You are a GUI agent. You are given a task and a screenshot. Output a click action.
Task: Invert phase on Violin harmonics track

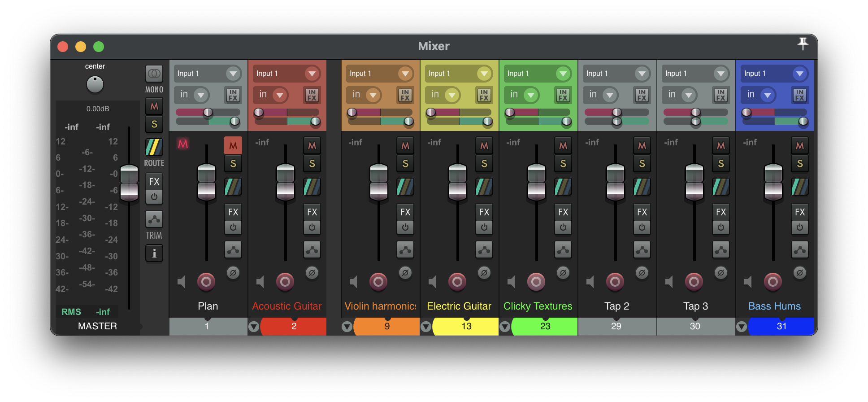point(405,272)
